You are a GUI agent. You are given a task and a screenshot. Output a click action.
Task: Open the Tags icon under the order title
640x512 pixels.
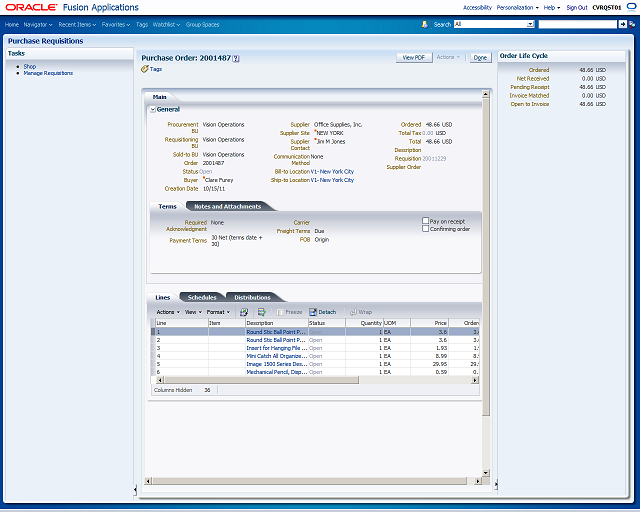(x=145, y=69)
